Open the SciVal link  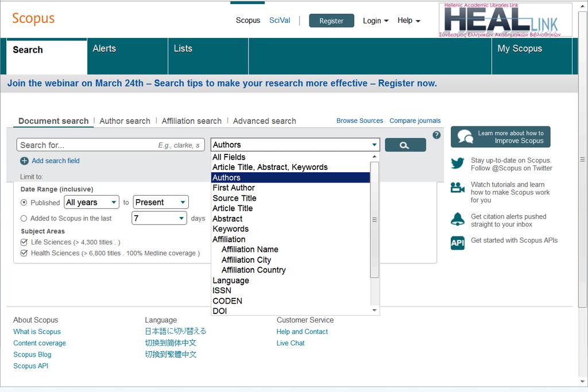(280, 20)
